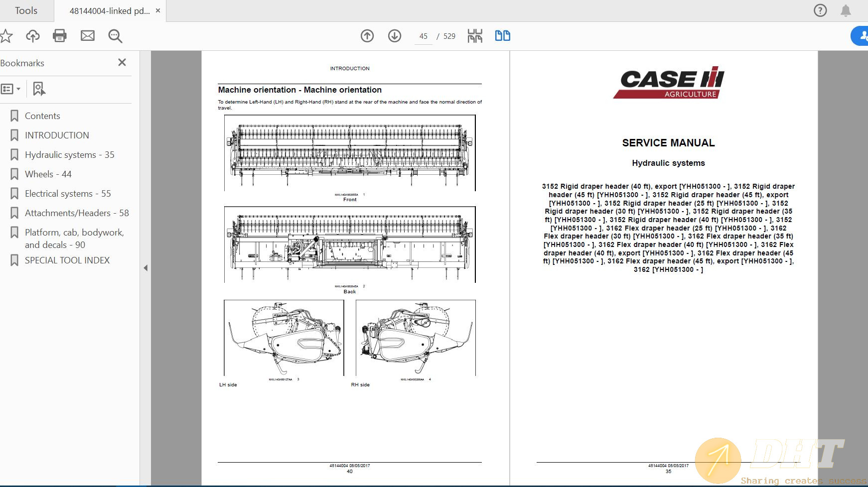
Task: Switch to two-page reading view
Action: (x=502, y=35)
